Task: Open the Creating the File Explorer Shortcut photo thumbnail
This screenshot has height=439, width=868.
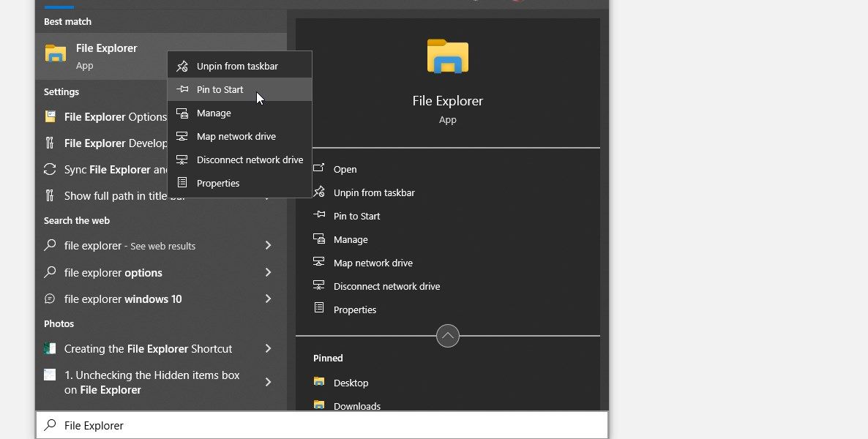Action: tap(50, 348)
